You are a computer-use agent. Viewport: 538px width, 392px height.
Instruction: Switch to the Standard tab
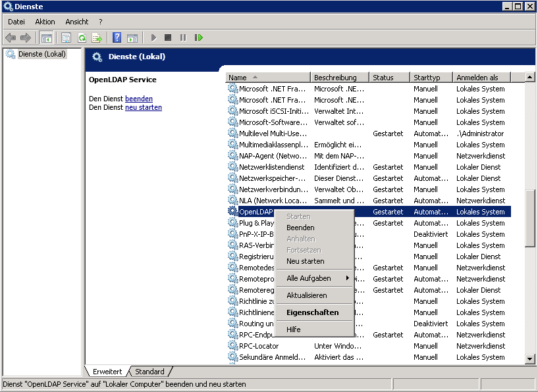click(149, 371)
